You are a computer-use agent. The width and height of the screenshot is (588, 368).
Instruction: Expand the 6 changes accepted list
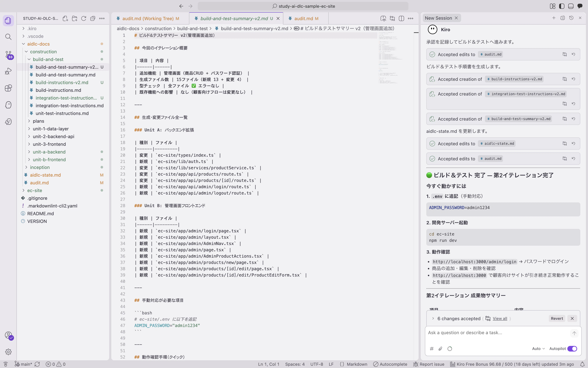[x=433, y=318]
